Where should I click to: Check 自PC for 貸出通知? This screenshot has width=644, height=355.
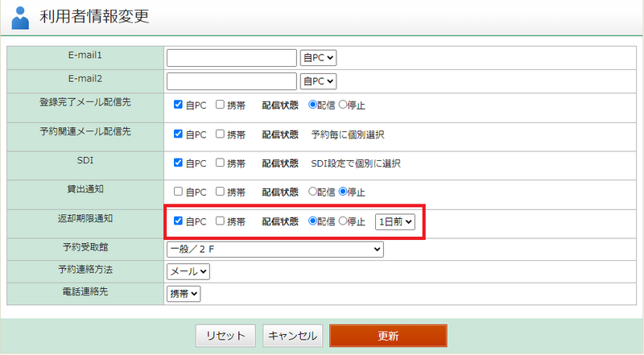tap(178, 191)
